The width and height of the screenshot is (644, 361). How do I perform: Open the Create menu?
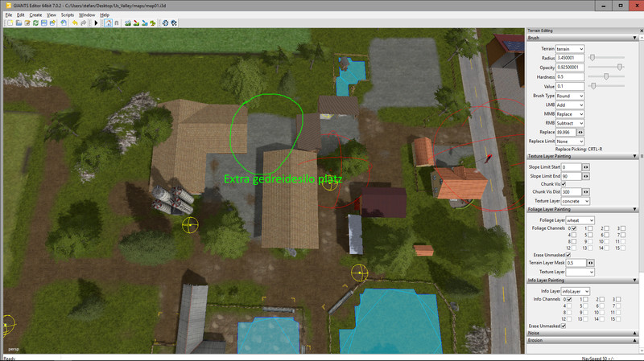tap(35, 14)
